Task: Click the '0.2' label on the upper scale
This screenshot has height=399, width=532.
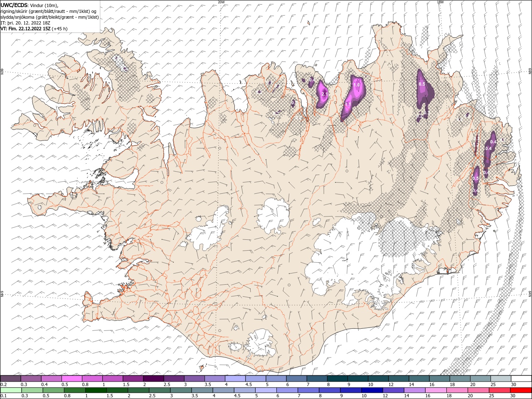Action: click(x=3, y=384)
